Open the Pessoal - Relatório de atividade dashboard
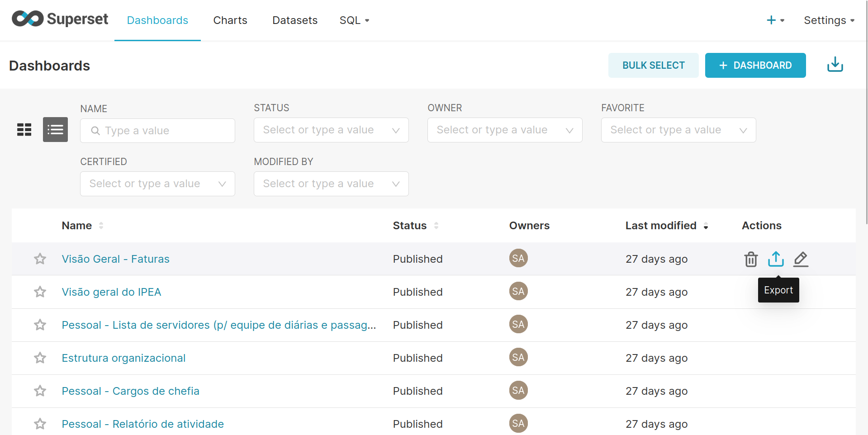This screenshot has width=868, height=435. pos(142,424)
